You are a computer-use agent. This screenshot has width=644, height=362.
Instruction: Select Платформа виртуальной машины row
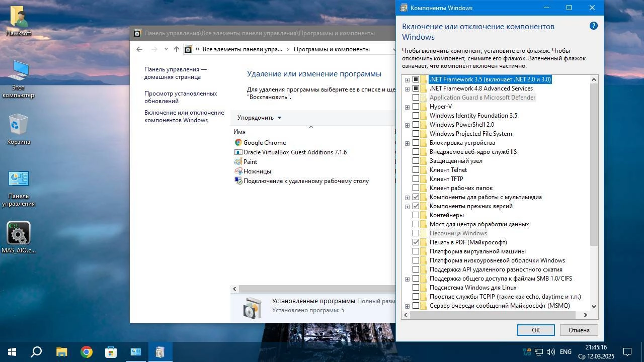[477, 251]
